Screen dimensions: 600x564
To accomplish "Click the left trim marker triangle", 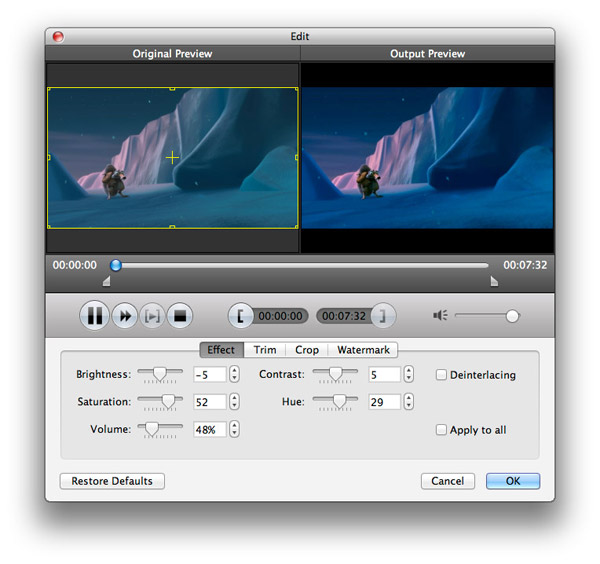I will pos(106,282).
